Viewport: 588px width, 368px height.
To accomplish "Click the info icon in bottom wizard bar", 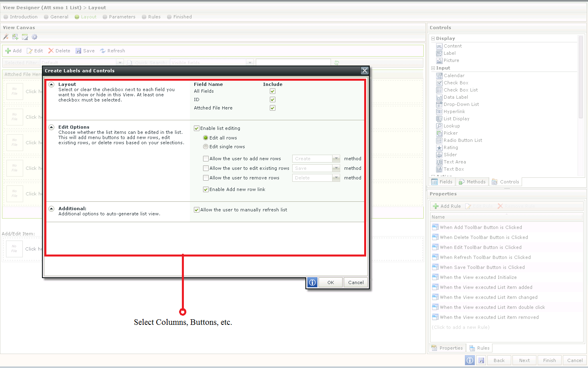I will pos(470,360).
